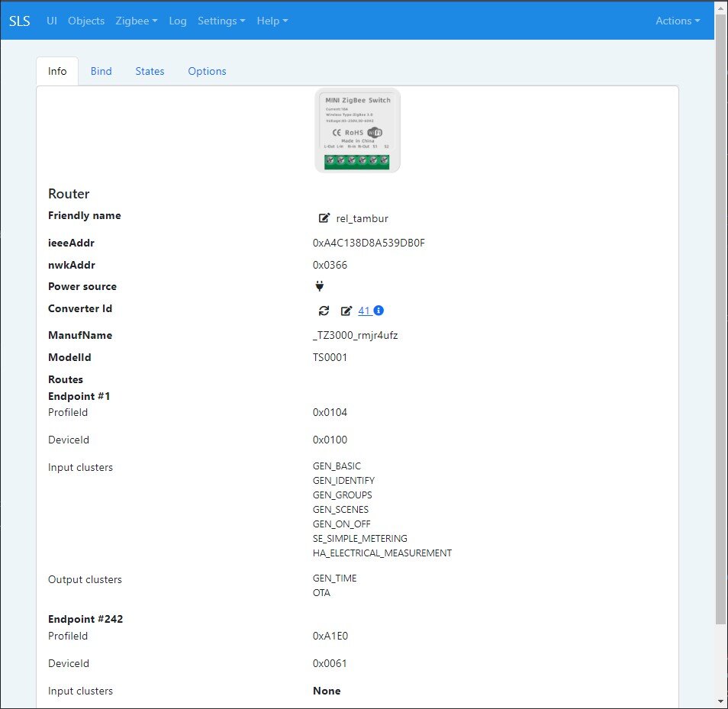Click the OTA output cluster
The image size is (728, 709).
coord(321,593)
